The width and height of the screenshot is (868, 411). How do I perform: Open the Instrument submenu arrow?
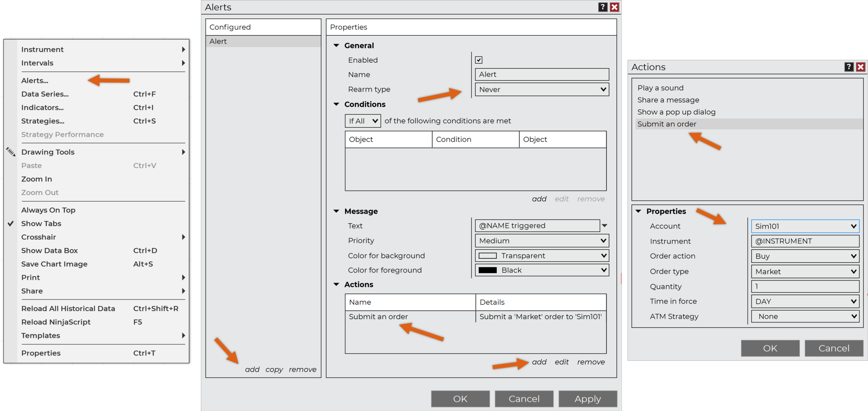pyautogui.click(x=183, y=49)
